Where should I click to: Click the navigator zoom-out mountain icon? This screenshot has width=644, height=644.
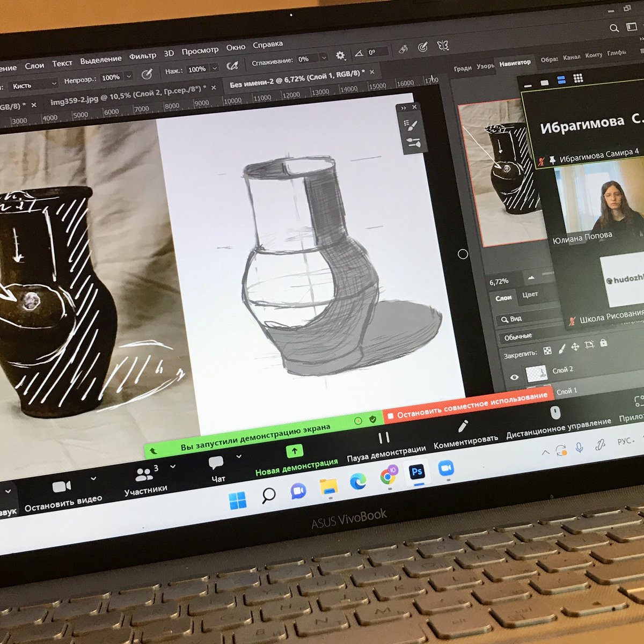[x=531, y=277]
